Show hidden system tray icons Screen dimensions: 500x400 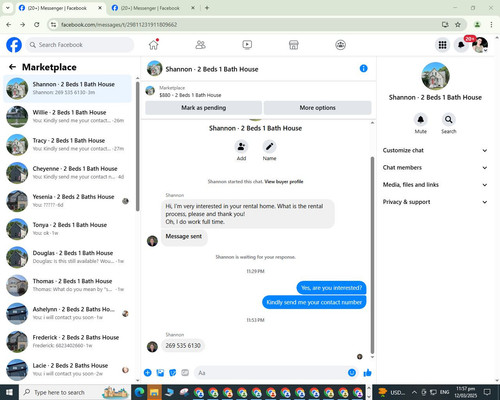(414, 392)
